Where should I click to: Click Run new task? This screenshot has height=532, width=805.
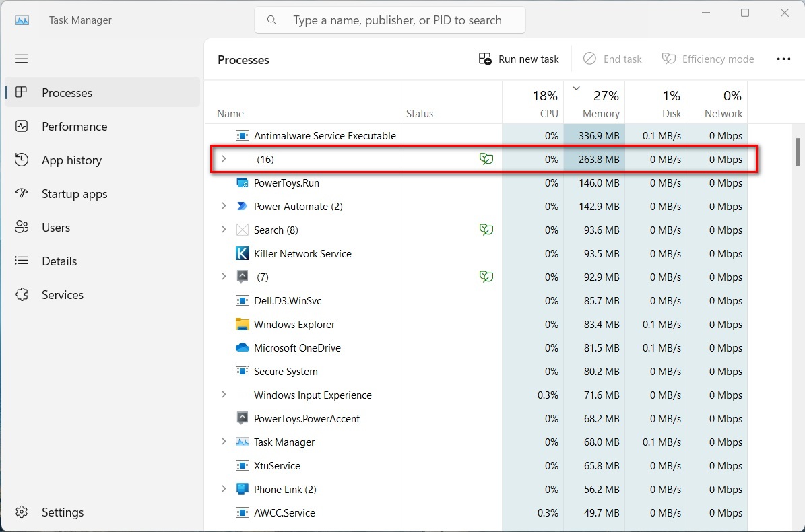(519, 59)
